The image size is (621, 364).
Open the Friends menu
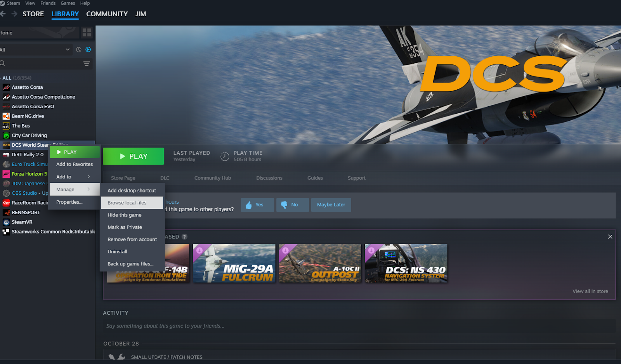point(48,3)
